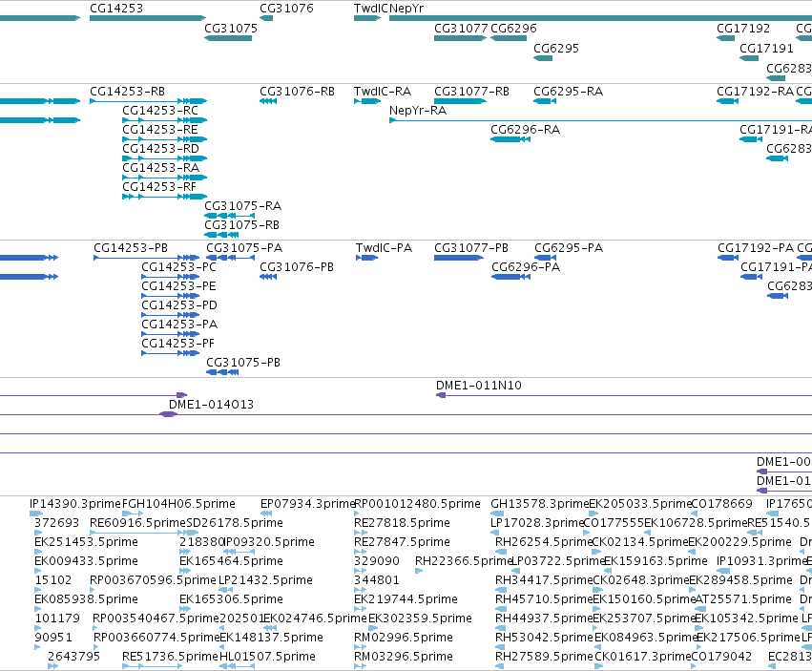Select the CG17191 gene label
Image resolution: width=812 pixels, height=671 pixels.
point(766,49)
